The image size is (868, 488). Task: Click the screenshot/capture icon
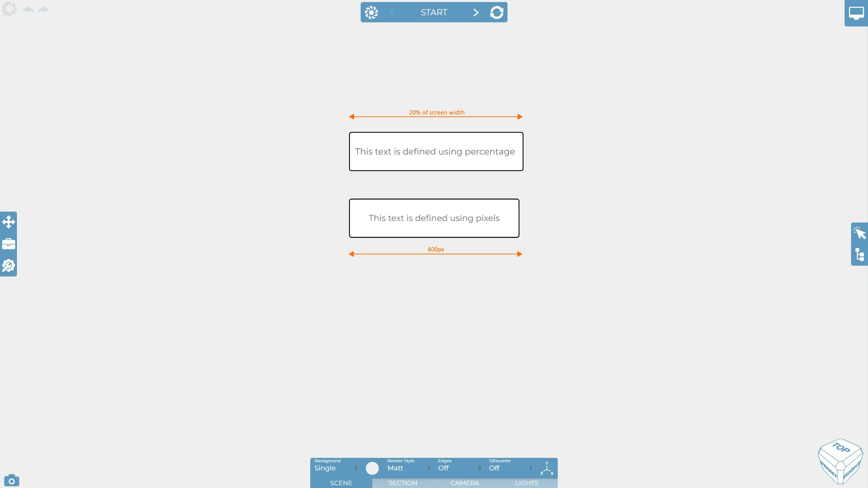click(x=11, y=480)
